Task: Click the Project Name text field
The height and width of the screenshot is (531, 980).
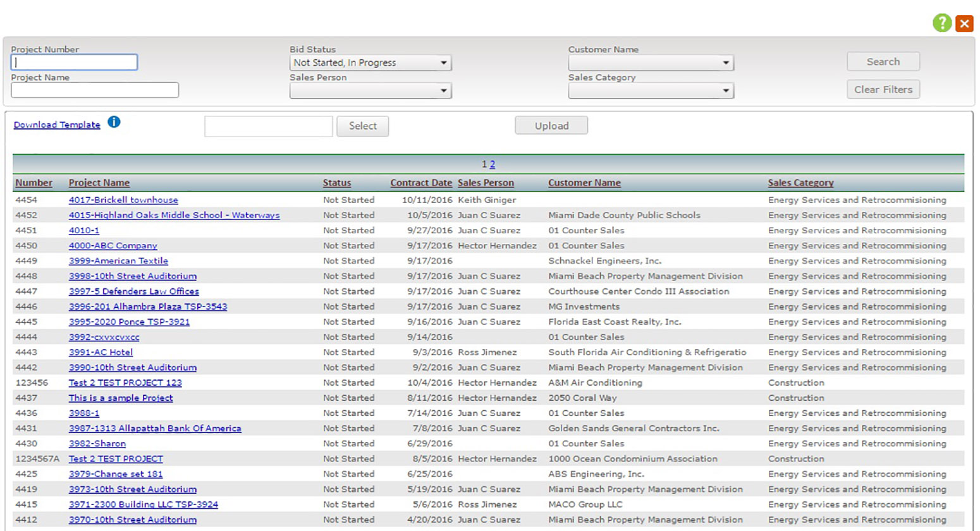Action: tap(95, 90)
